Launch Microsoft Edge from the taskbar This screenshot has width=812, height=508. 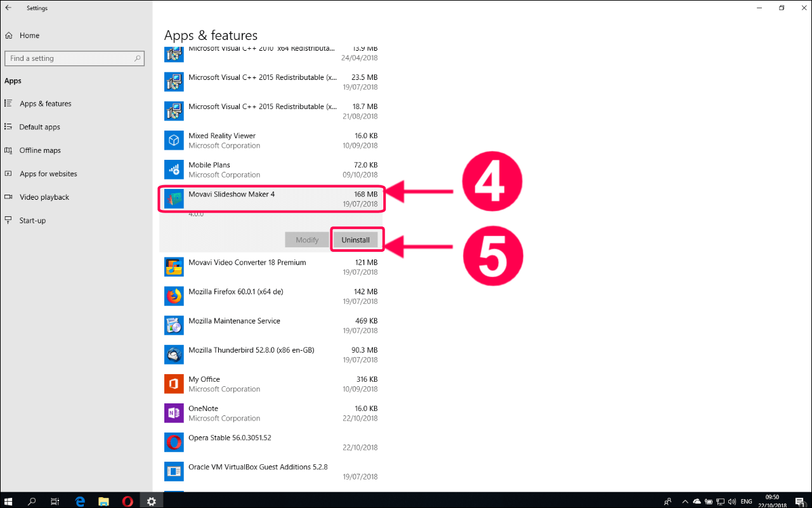(x=80, y=501)
